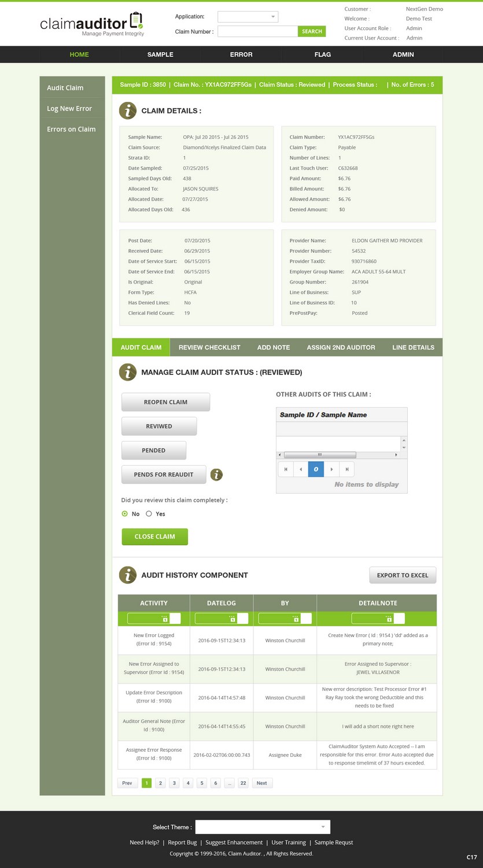
Task: Select Errors on Claim in the sidebar
Action: click(x=71, y=130)
